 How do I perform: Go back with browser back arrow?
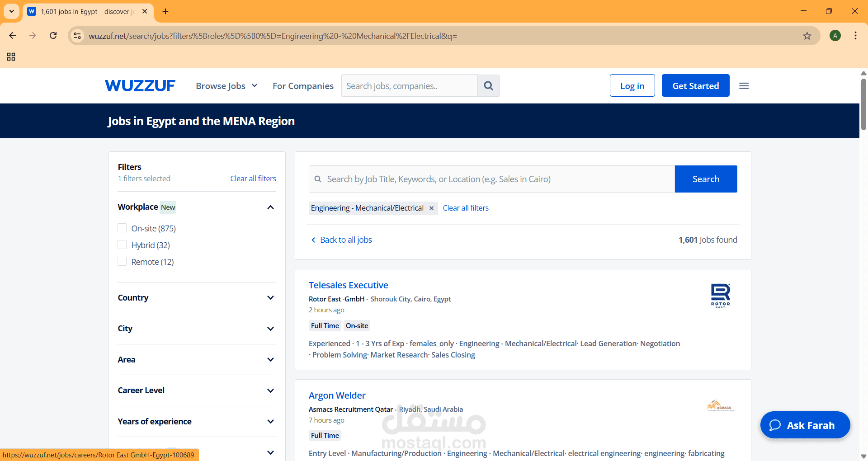coord(13,36)
